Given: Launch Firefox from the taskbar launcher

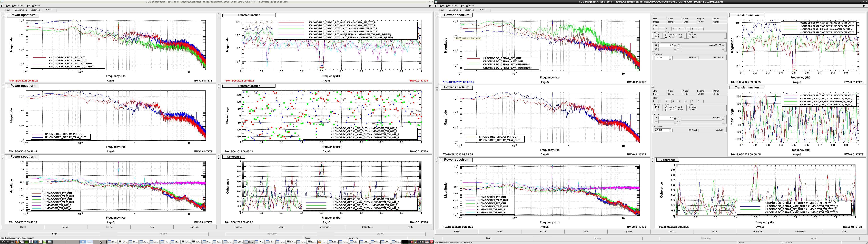Looking at the screenshot, I should click(x=17, y=242).
